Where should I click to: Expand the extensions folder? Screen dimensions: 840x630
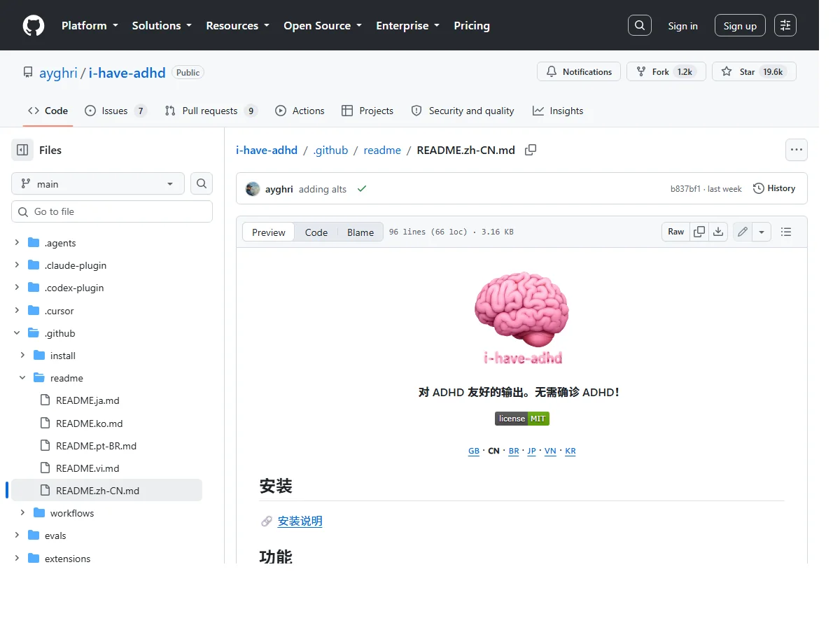point(17,559)
